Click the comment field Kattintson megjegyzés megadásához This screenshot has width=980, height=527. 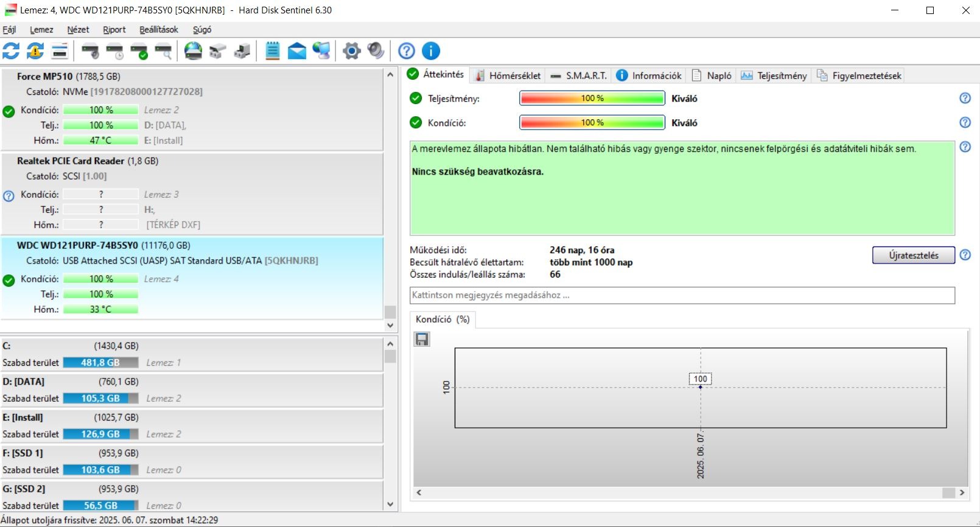point(682,295)
